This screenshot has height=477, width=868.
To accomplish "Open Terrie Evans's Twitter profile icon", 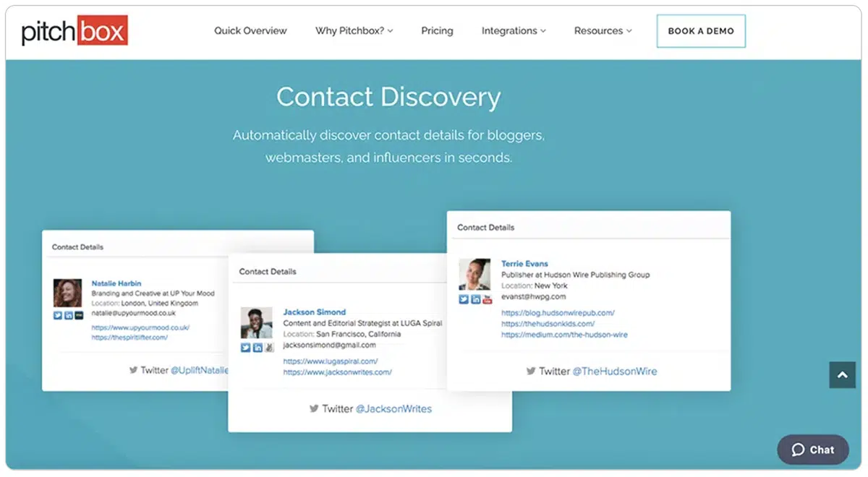I will click(464, 299).
